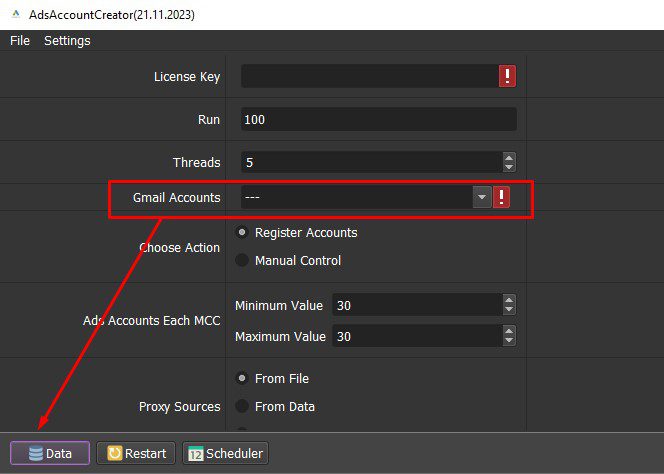Increase the Maximum Value with up arrow
This screenshot has width=664, height=474.
coord(509,331)
